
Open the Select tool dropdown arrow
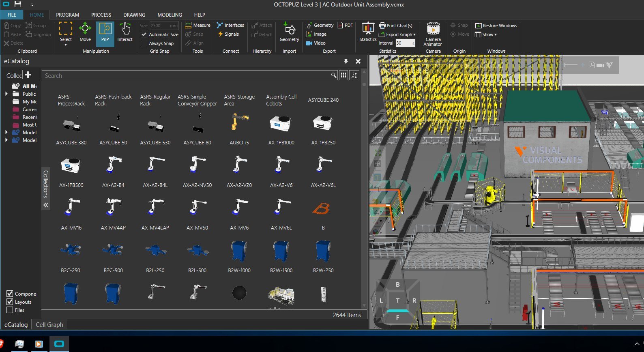coord(65,45)
